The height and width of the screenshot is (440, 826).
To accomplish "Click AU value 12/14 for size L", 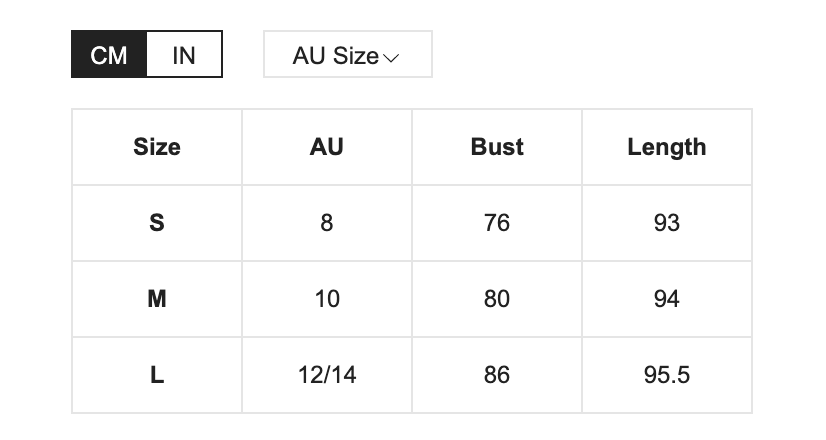I will tap(327, 375).
